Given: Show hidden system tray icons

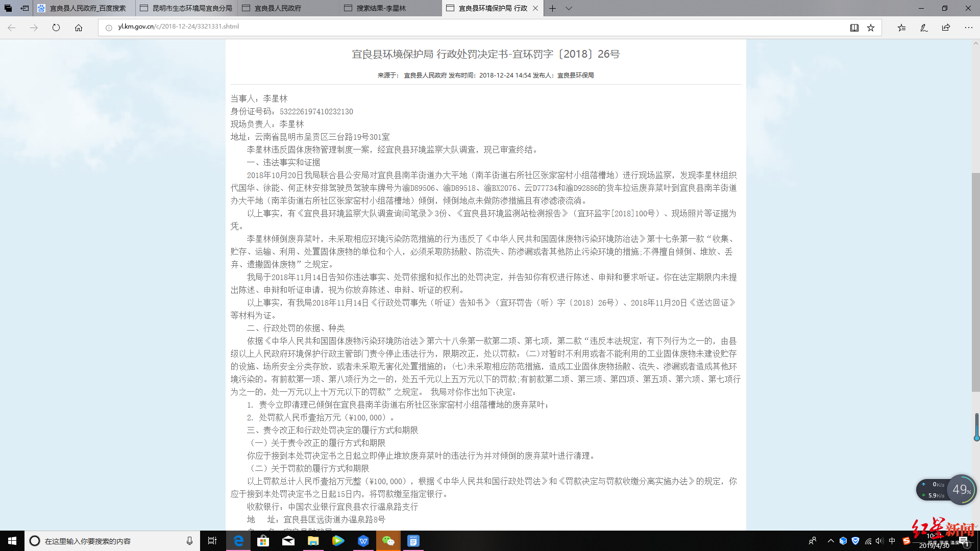Looking at the screenshot, I should (x=830, y=541).
